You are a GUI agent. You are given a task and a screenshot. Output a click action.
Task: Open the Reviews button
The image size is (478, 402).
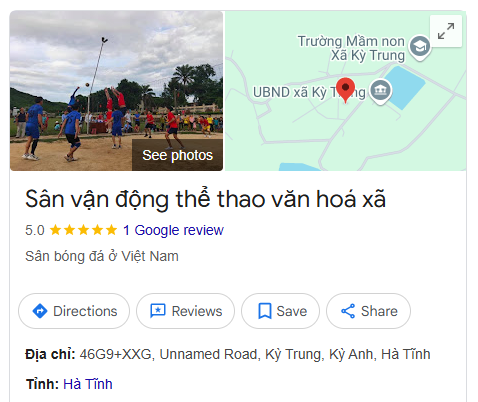click(185, 311)
